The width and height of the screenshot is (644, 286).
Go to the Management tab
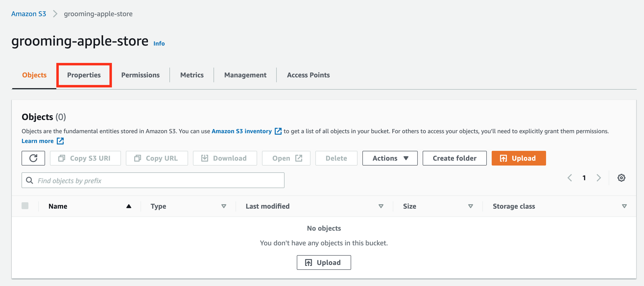(245, 75)
